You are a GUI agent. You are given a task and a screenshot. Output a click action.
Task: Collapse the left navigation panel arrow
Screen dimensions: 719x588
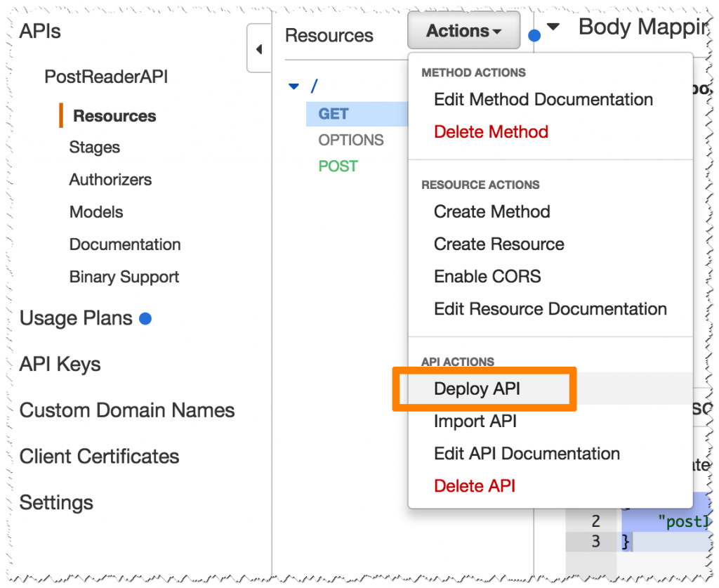click(x=259, y=48)
